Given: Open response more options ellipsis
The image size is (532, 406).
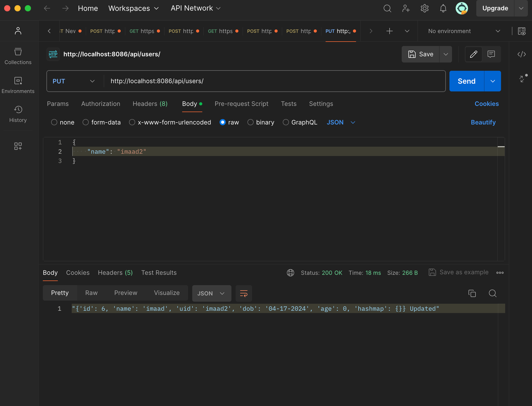Looking at the screenshot, I should [500, 273].
